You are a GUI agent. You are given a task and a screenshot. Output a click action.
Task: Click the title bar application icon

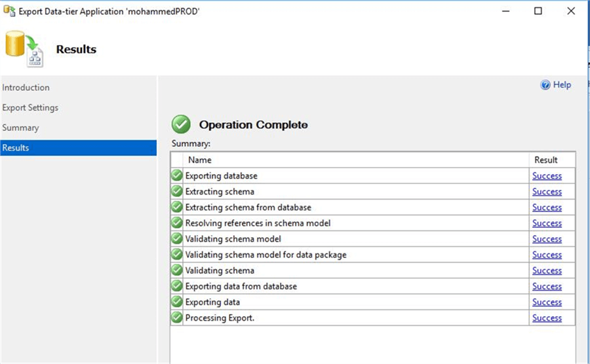(9, 11)
